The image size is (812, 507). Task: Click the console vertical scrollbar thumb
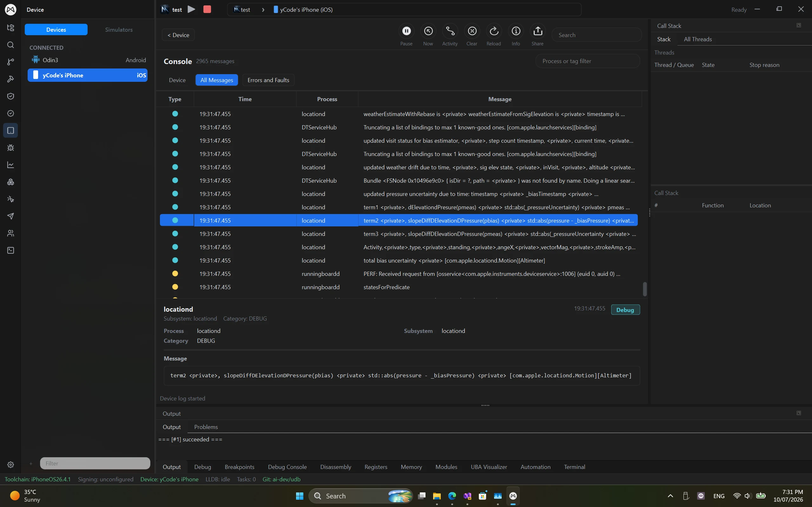(644, 289)
